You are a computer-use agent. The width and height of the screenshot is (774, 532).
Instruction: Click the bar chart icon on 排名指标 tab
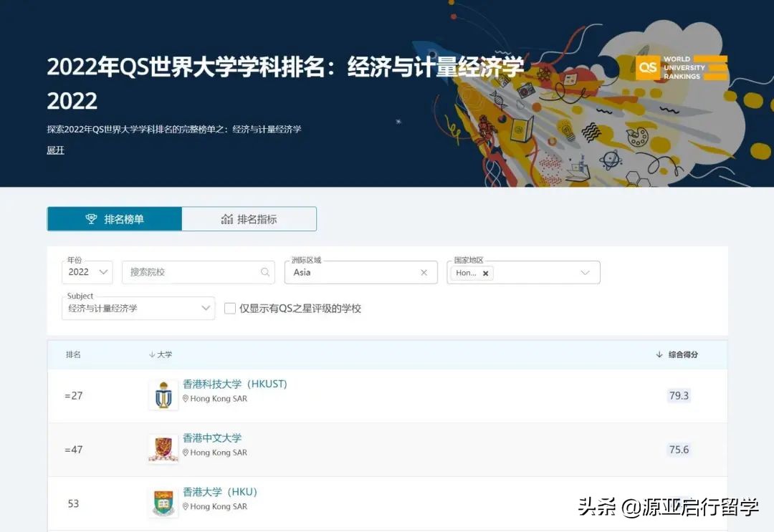(x=227, y=219)
